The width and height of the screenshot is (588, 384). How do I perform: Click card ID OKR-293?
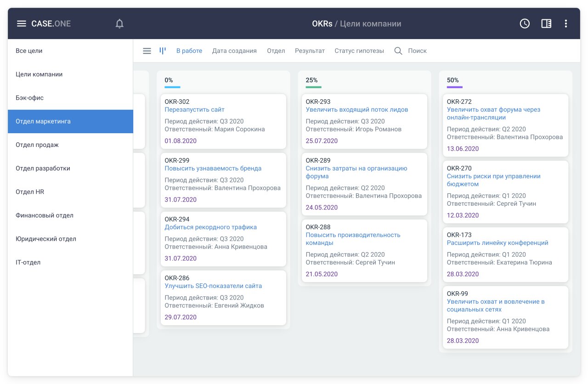click(x=318, y=102)
